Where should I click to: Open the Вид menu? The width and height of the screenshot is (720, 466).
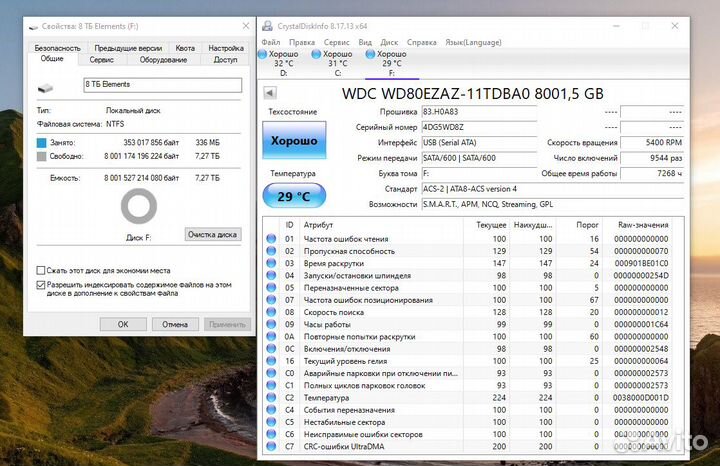pyautogui.click(x=365, y=42)
